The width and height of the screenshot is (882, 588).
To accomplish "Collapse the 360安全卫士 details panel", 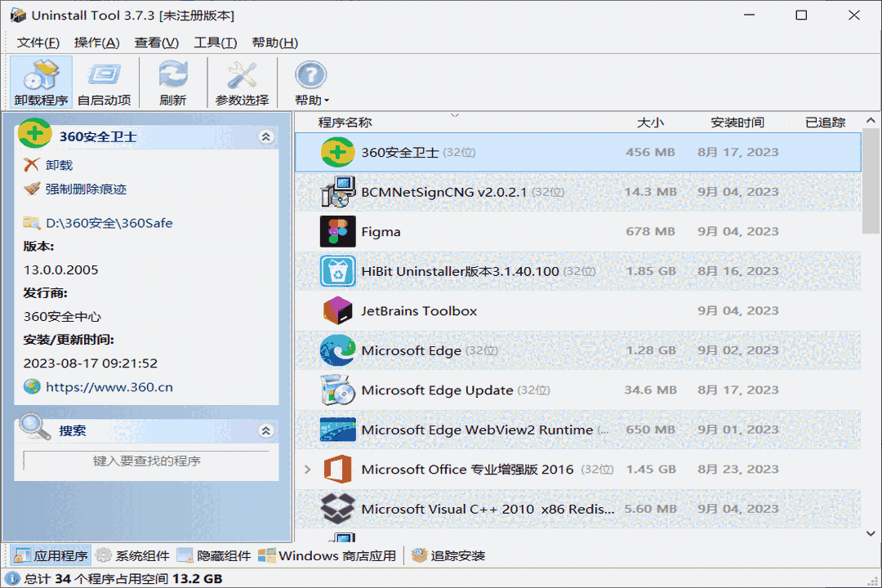I will point(266,136).
